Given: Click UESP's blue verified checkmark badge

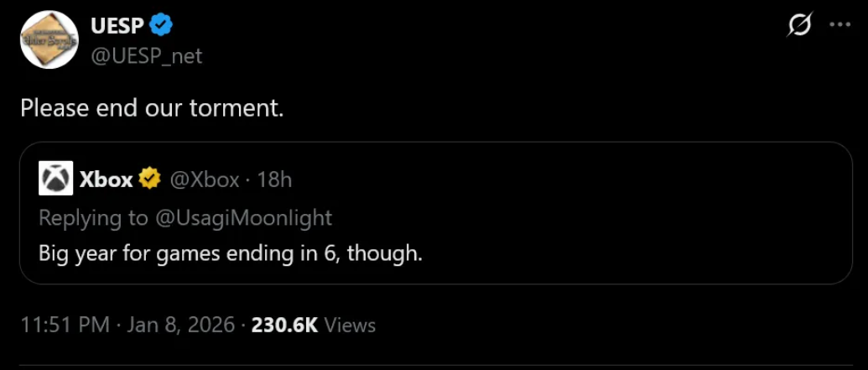Looking at the screenshot, I should click(x=162, y=26).
